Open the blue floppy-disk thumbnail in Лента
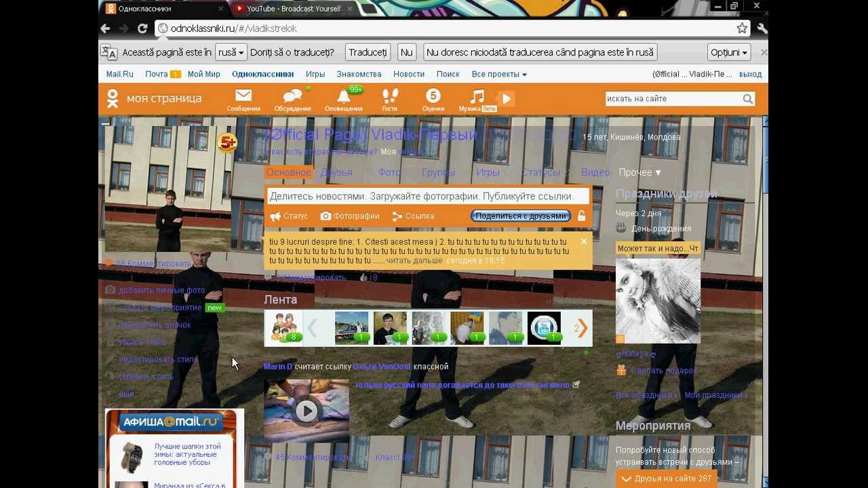 pyautogui.click(x=544, y=329)
